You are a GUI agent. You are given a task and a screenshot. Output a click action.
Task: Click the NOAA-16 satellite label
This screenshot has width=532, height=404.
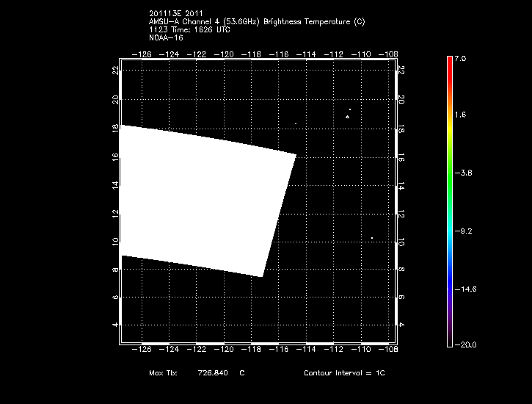point(164,37)
